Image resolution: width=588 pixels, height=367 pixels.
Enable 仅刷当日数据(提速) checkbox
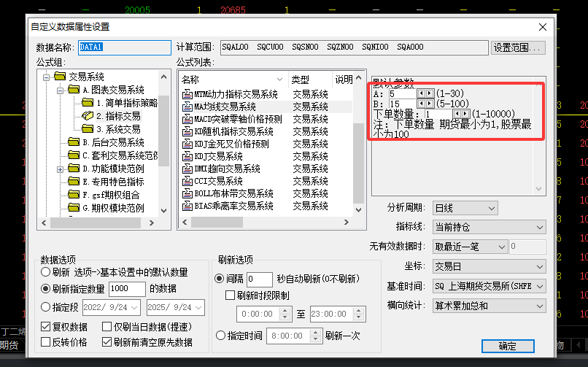tap(107, 327)
